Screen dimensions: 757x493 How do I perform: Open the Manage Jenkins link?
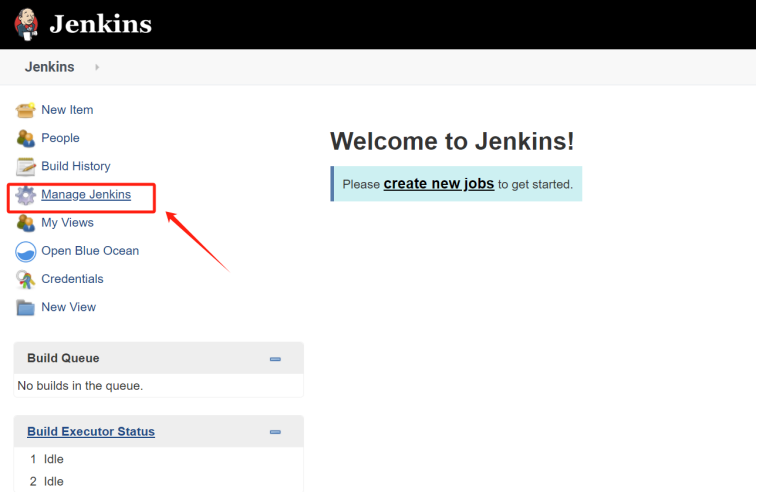(86, 195)
